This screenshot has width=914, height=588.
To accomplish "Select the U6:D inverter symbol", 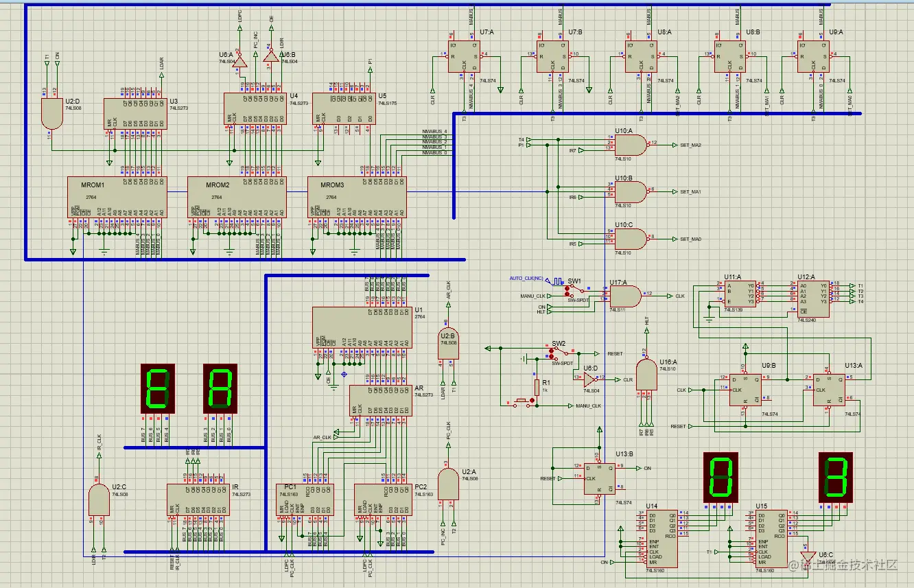I will click(x=590, y=379).
